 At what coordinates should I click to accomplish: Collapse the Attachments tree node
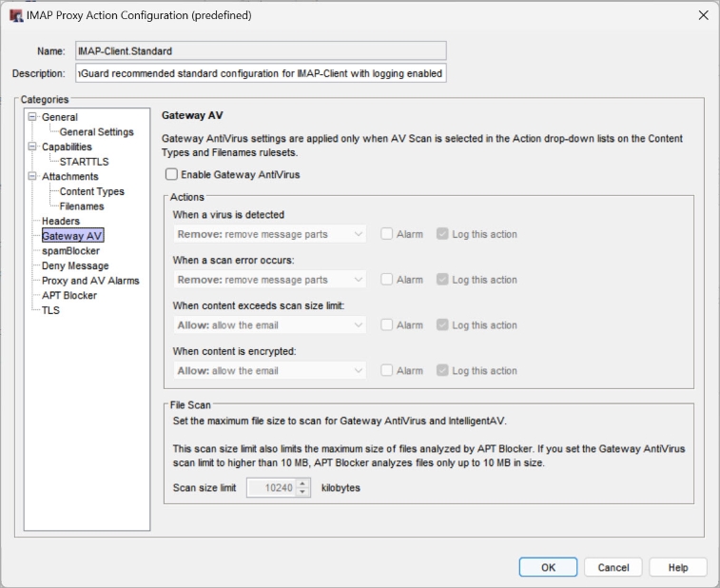(32, 176)
